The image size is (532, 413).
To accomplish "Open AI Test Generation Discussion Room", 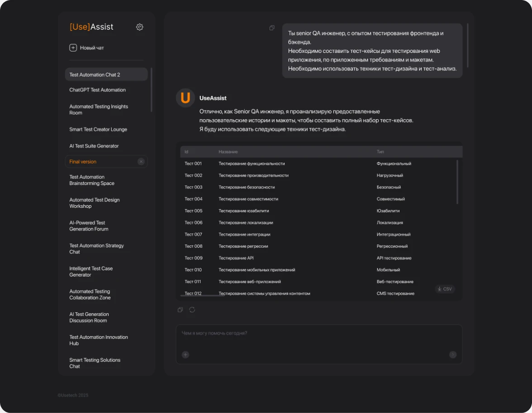I will pos(89,317).
